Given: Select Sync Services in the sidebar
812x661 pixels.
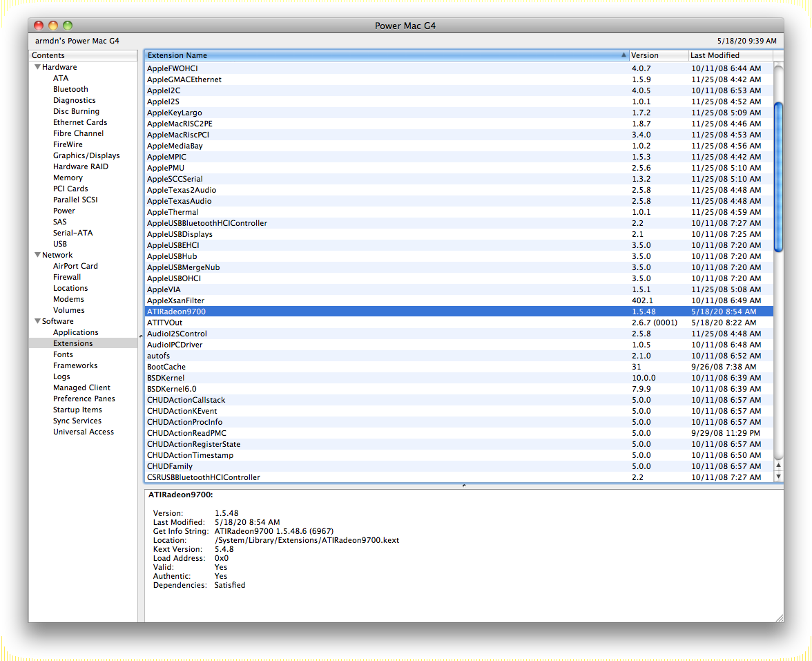Looking at the screenshot, I should pyautogui.click(x=77, y=421).
